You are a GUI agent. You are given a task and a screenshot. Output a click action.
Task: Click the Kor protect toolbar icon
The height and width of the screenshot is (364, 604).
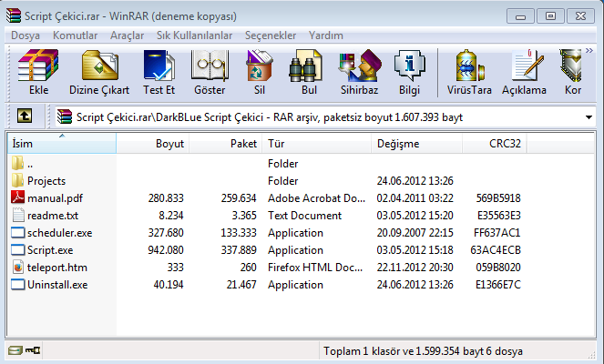(570, 66)
